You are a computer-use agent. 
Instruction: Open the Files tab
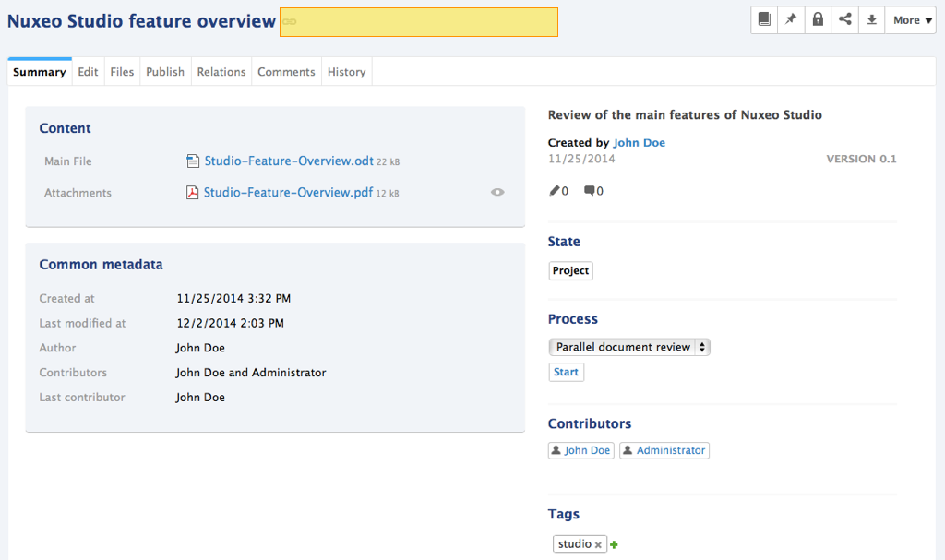(122, 72)
